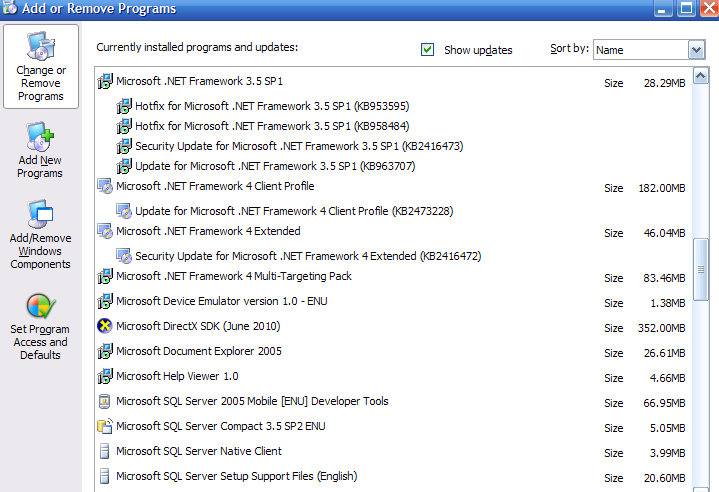Open Add New Programs icon
The width and height of the screenshot is (719, 492).
click(x=40, y=136)
